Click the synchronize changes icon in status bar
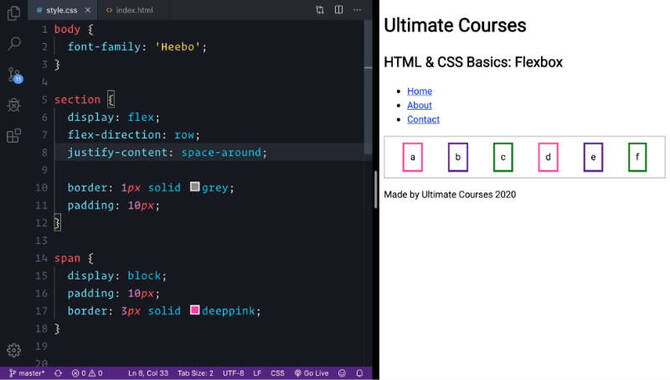Image resolution: width=670 pixels, height=380 pixels. (x=58, y=373)
